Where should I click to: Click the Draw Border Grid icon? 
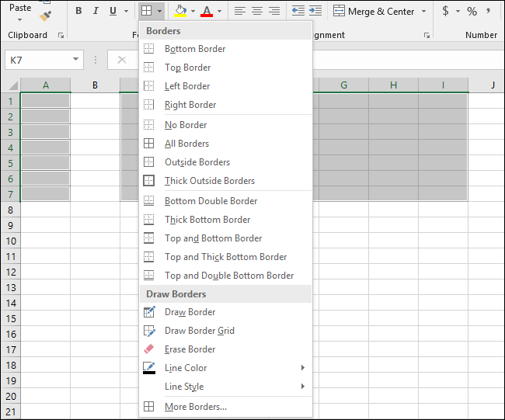pyautogui.click(x=149, y=331)
